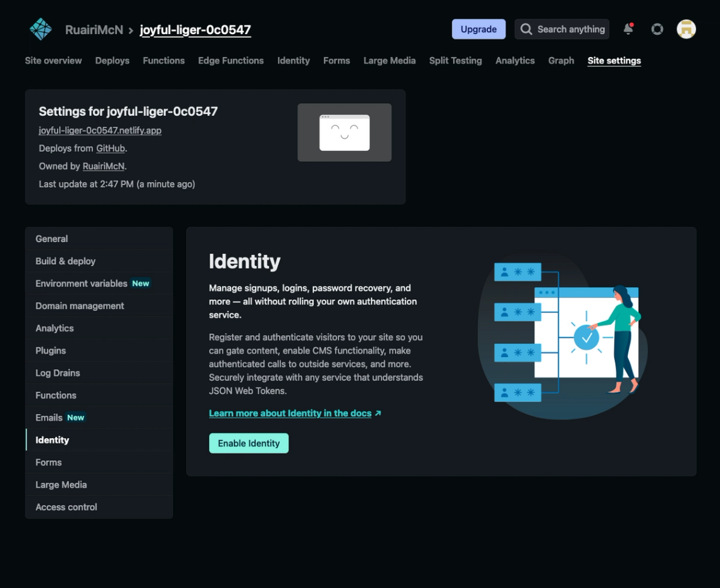
Task: Click the 'Settings for joyful-liger-0c0547' heading
Action: [x=128, y=111]
